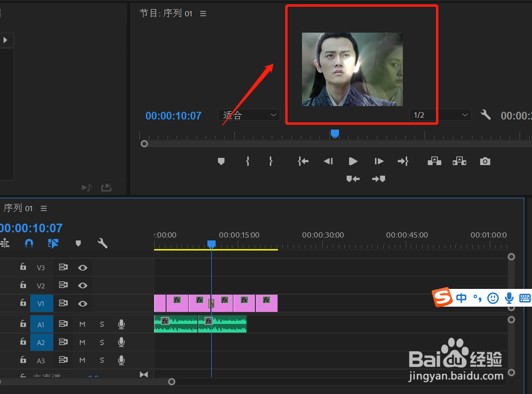Go to Out point
Screen dimensions: 532x394
coord(403,161)
